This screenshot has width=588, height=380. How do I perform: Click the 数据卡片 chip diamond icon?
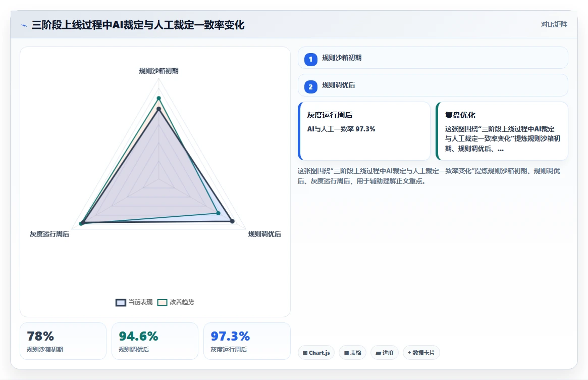coord(409,353)
